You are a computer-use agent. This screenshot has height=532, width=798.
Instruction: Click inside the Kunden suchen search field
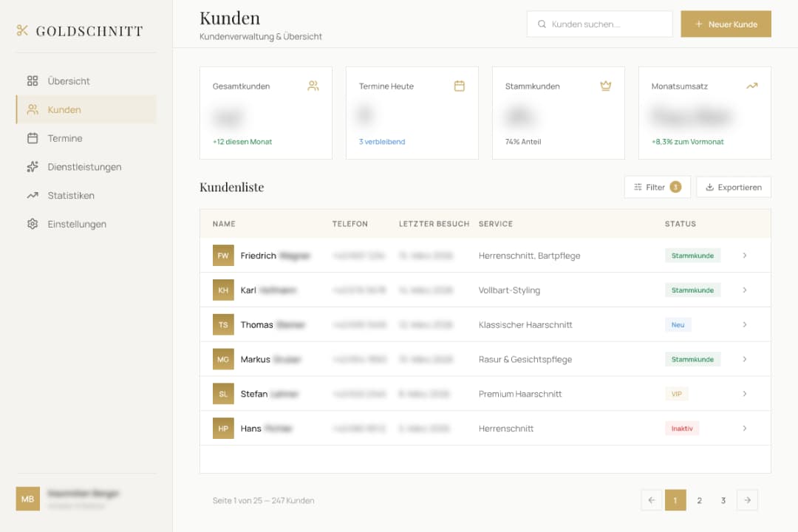598,24
